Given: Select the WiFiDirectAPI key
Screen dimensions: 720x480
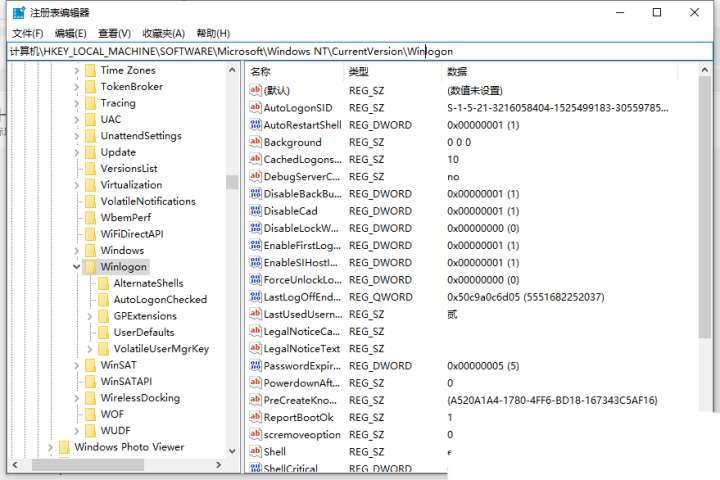Looking at the screenshot, I should [x=132, y=234].
